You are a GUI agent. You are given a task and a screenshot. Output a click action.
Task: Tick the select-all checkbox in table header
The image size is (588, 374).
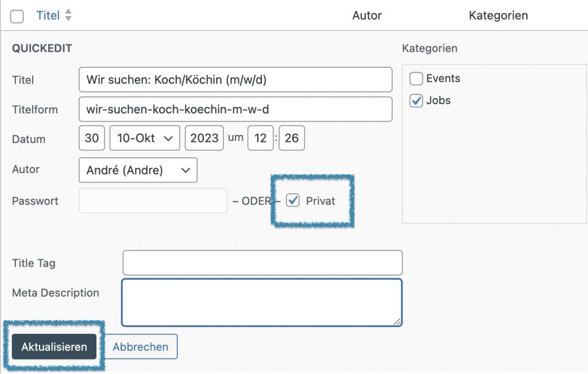click(x=17, y=17)
